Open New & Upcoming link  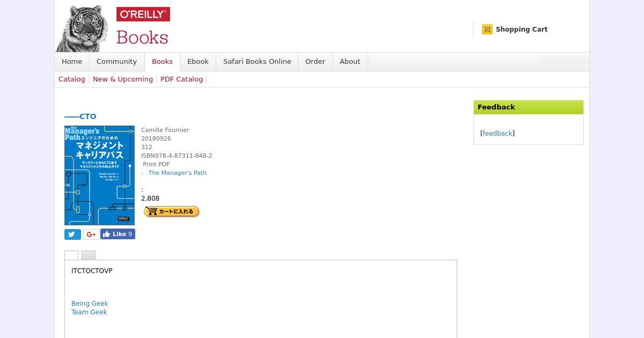[x=123, y=79]
